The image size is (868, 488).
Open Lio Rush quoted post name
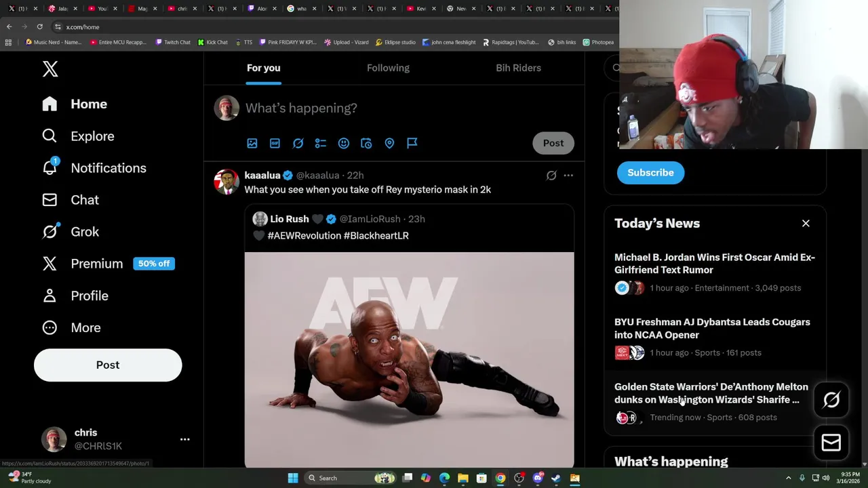point(290,219)
